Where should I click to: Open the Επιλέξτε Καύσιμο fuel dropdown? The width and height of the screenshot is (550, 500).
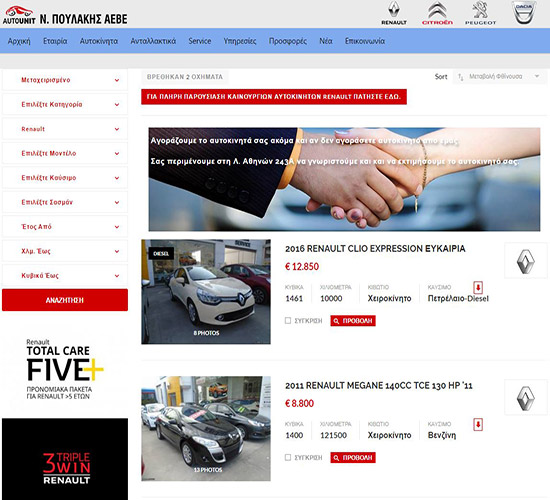pyautogui.click(x=65, y=178)
